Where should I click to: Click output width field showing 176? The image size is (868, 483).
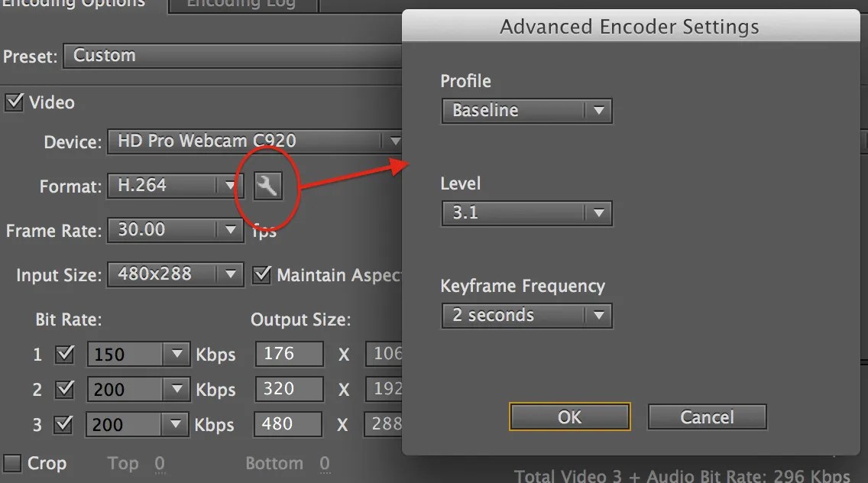click(x=290, y=353)
